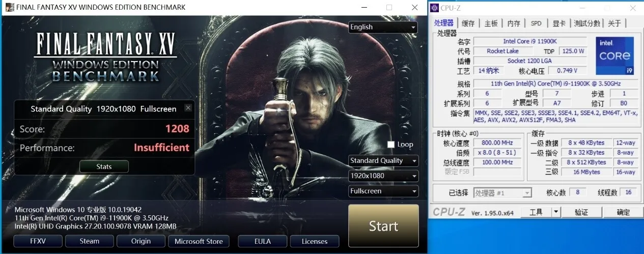Click the 16 MBytes L3 cache value
This screenshot has height=254, width=644.
(x=586, y=172)
